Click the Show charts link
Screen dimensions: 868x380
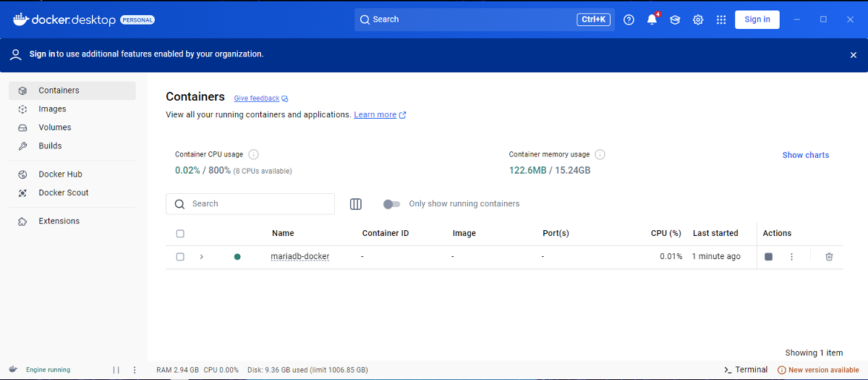(x=805, y=155)
